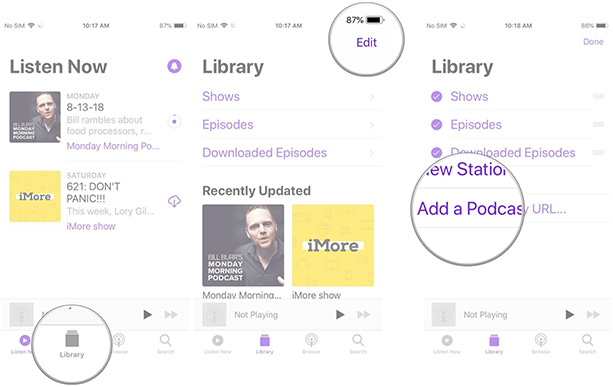Open iMore tile under Recently Updated
The width and height of the screenshot is (613, 387).
333,245
